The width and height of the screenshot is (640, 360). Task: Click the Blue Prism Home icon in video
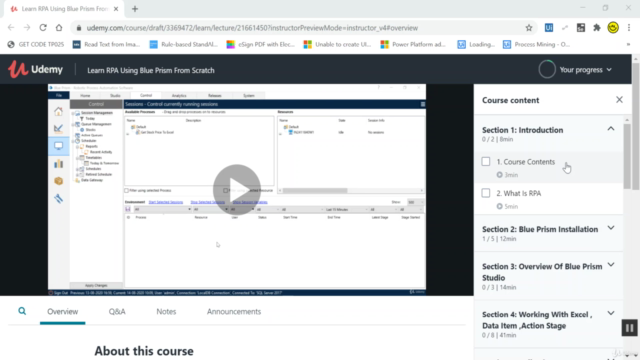click(58, 111)
